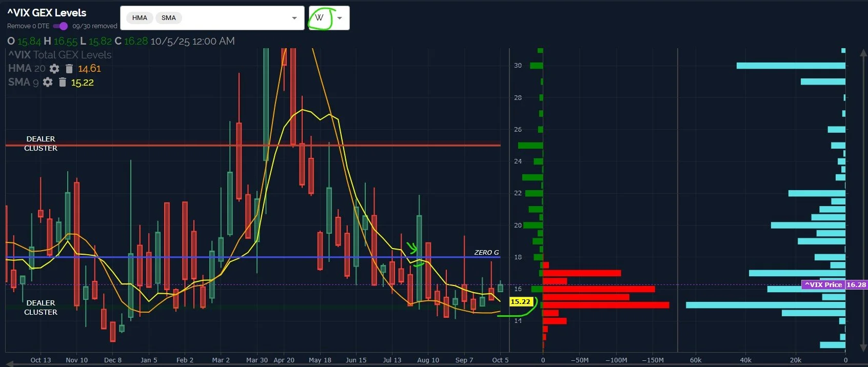Viewport: 868px width, 367px height.
Task: Click the Aug 10 date axis label
Action: click(428, 360)
